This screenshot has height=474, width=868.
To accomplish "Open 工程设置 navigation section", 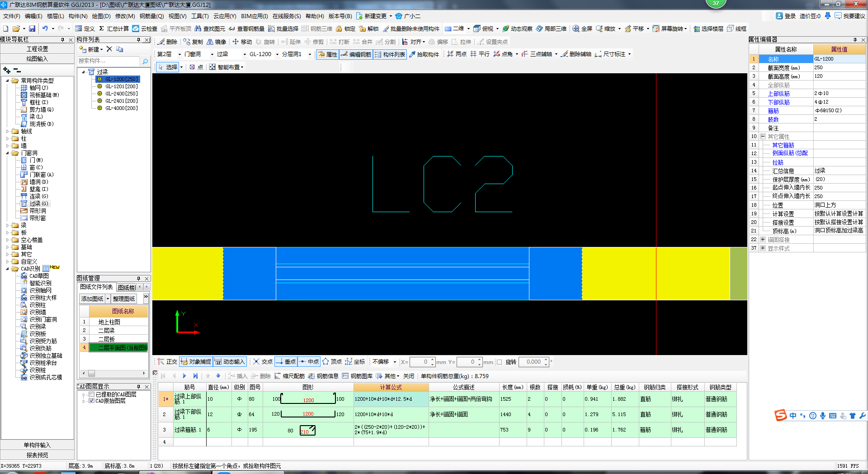I will pos(37,49).
